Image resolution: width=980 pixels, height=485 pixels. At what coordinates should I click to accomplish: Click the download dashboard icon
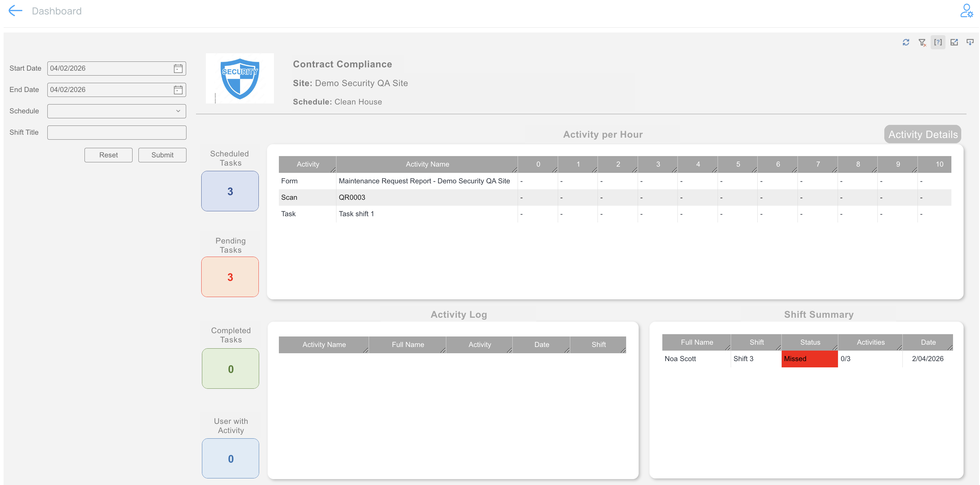click(x=970, y=42)
